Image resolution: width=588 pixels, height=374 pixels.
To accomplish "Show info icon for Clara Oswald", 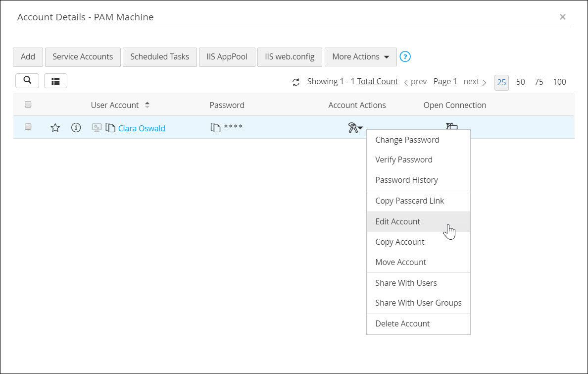I will 76,128.
